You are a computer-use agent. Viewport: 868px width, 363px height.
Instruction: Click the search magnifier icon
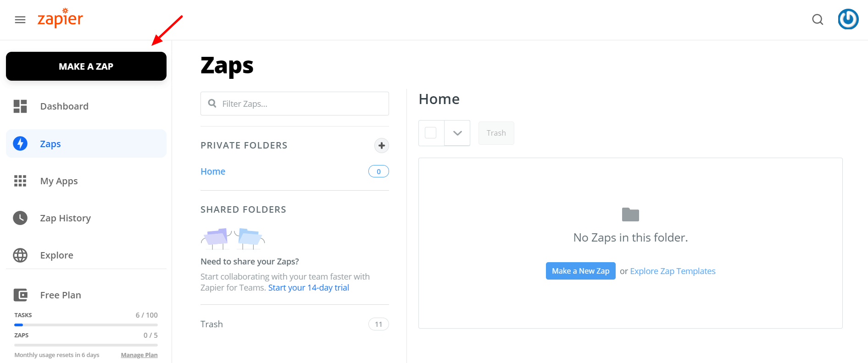click(x=818, y=20)
